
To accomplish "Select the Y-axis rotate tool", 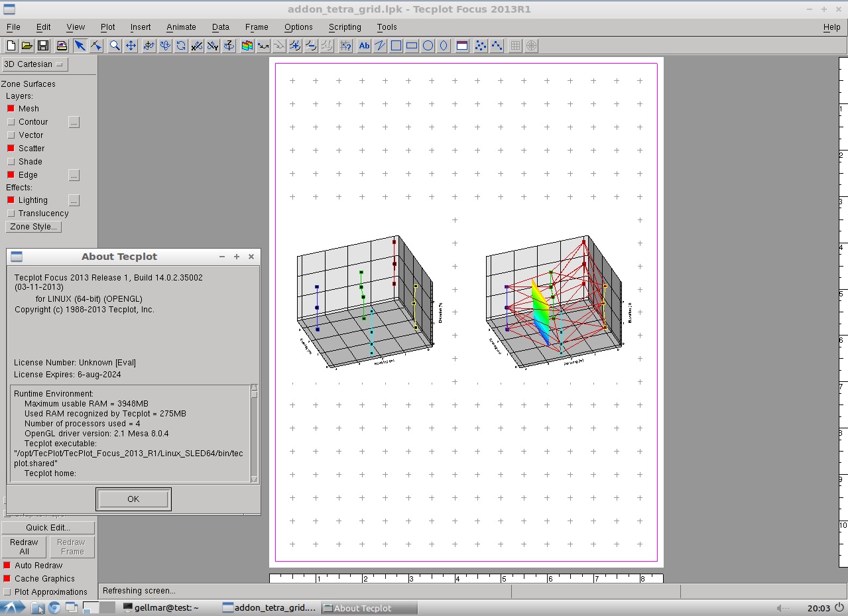I will (x=213, y=46).
